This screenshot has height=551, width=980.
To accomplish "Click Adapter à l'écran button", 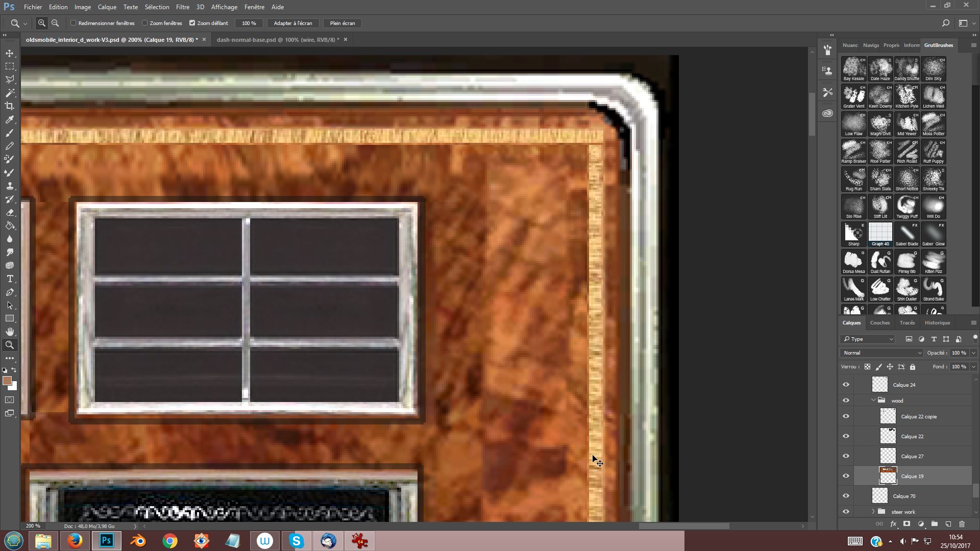I will click(293, 23).
